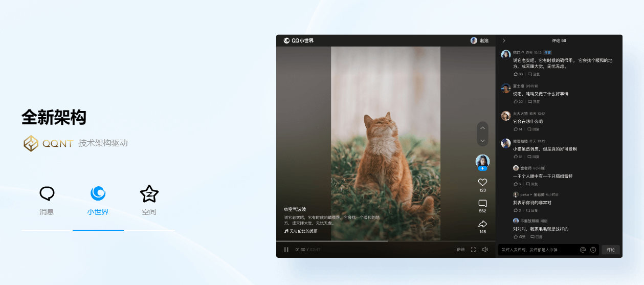Collapse the comment panel with arrow
644x285 pixels.
(504, 40)
